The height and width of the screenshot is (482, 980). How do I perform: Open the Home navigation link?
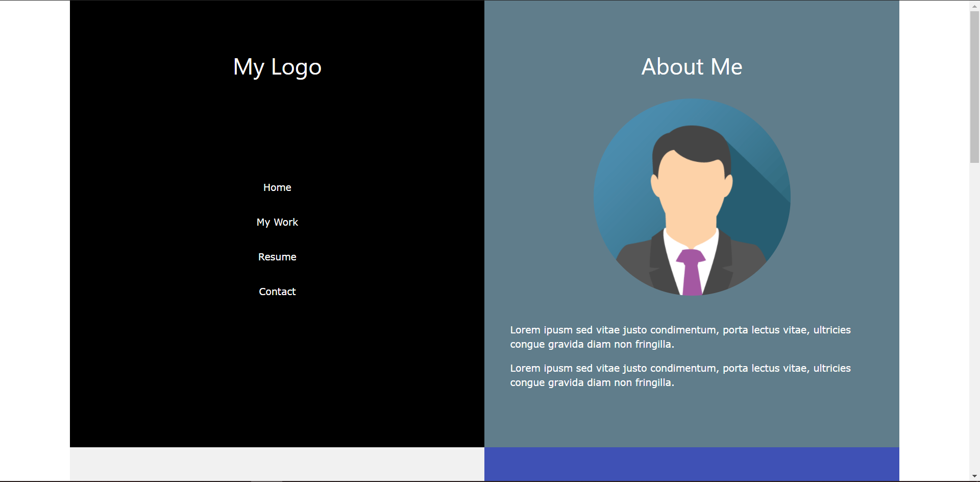pos(277,187)
